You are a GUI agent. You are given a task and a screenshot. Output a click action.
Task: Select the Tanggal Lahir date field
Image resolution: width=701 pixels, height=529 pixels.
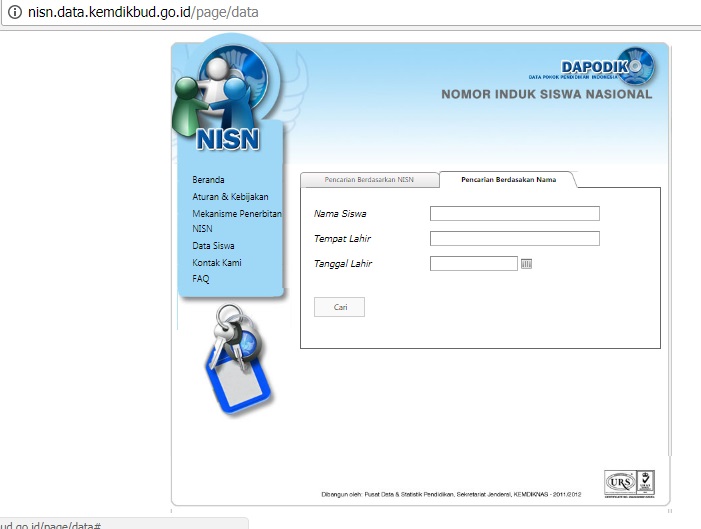pyautogui.click(x=473, y=264)
